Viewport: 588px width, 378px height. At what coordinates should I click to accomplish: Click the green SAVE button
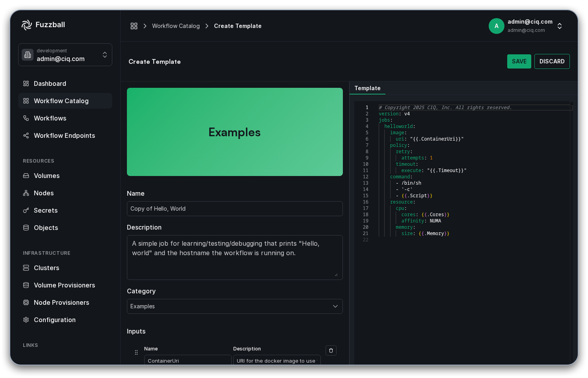point(519,61)
